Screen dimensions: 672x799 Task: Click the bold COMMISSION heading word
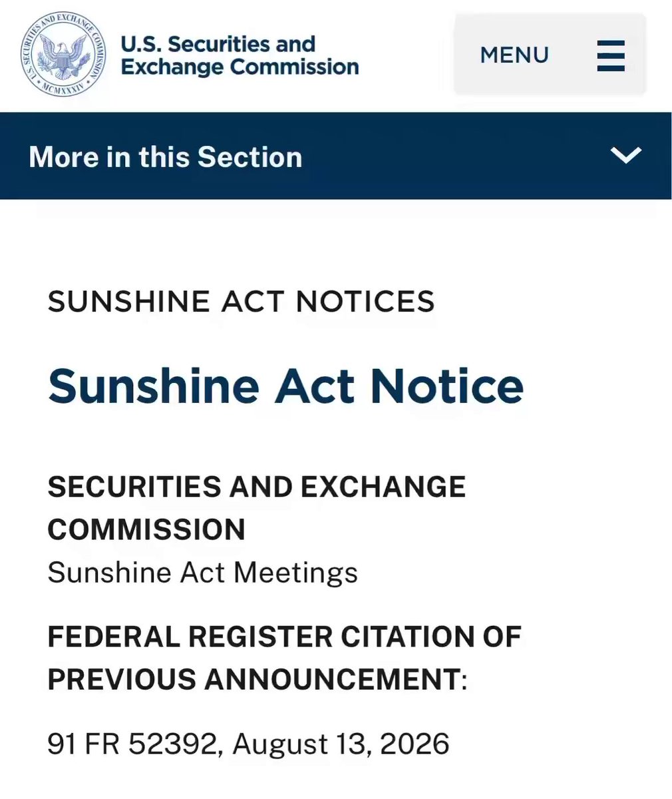[146, 529]
